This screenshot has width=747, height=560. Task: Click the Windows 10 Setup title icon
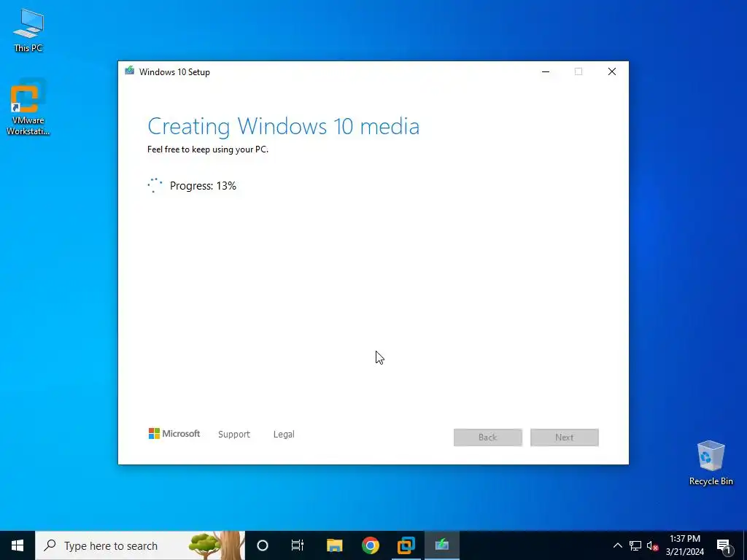coord(130,71)
